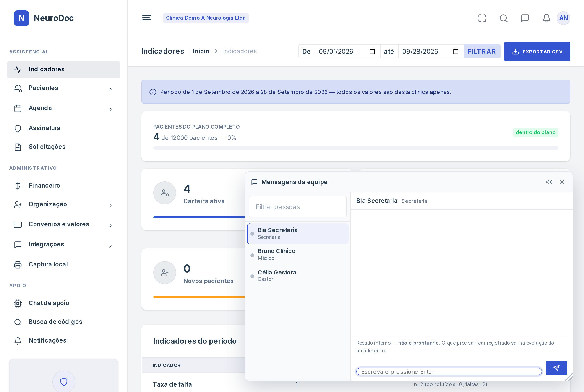Viewport: 584px width, 392px height.
Task: Open Chat de apoio in the sidebar
Action: tap(64, 303)
